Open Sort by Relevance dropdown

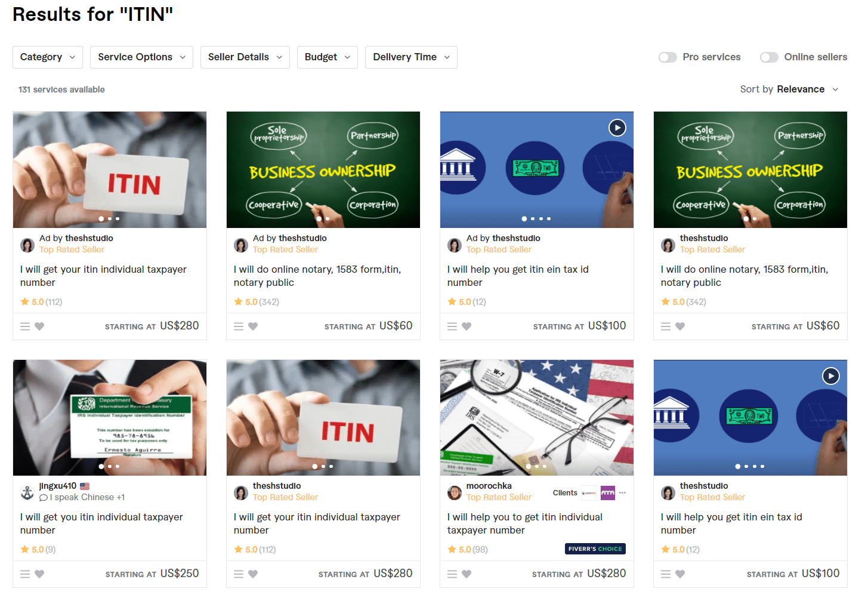789,90
